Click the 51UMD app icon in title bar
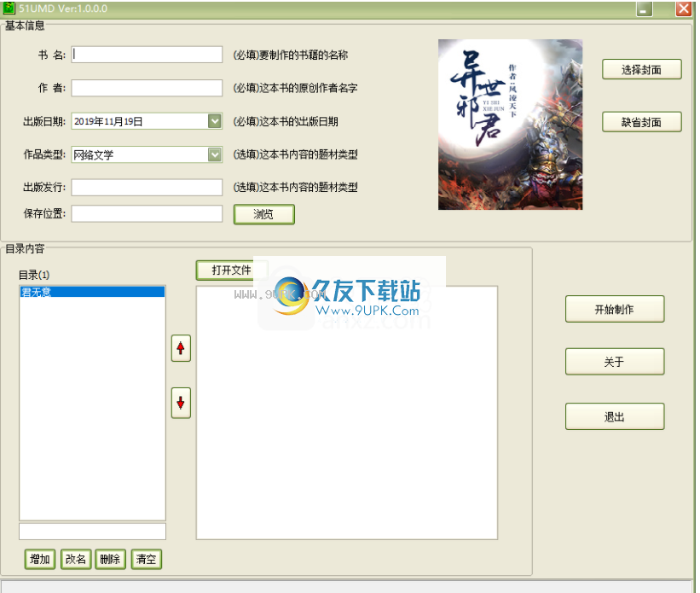The image size is (700, 593). click(9, 8)
